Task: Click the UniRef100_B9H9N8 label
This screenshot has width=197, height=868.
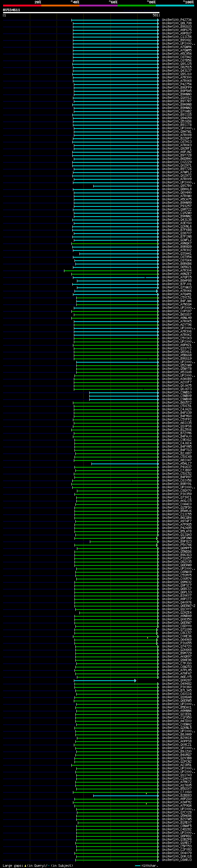Action: pos(176,104)
